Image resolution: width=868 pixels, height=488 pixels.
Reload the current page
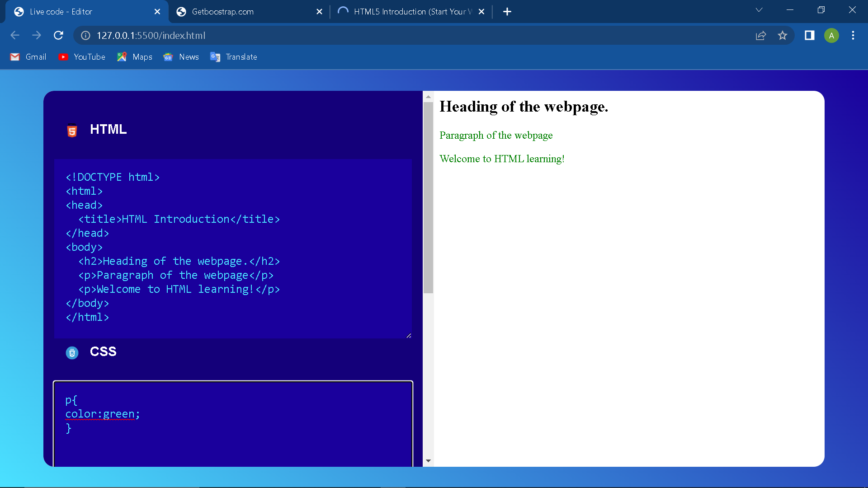click(58, 35)
